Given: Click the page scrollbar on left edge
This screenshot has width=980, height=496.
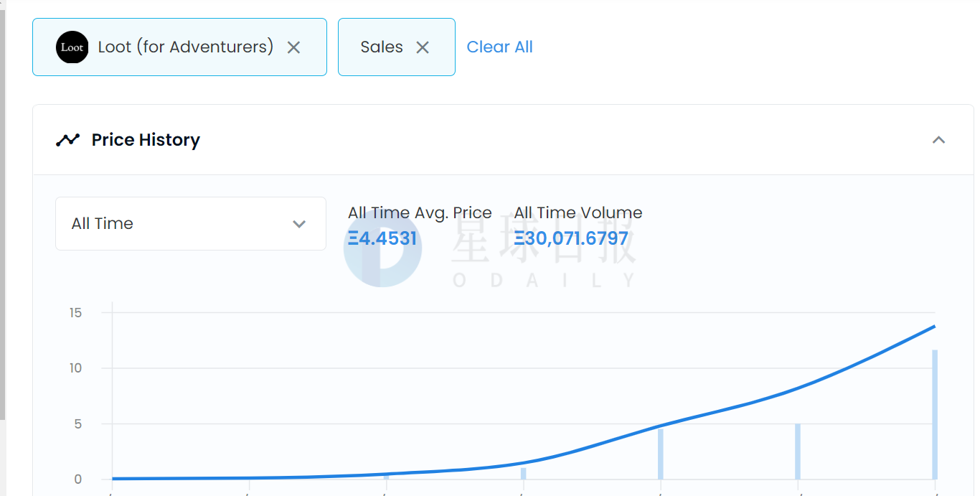Looking at the screenshot, I should click(x=3, y=215).
